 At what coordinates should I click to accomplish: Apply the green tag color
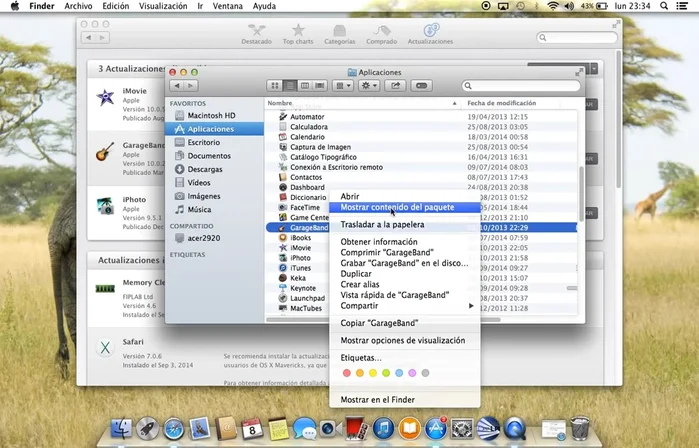tap(386, 373)
